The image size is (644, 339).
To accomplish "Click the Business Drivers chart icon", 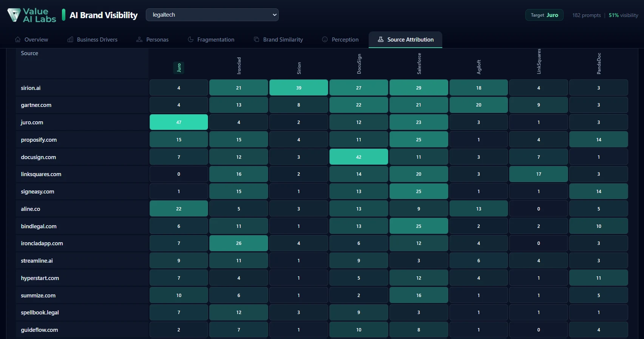I will tap(70, 39).
